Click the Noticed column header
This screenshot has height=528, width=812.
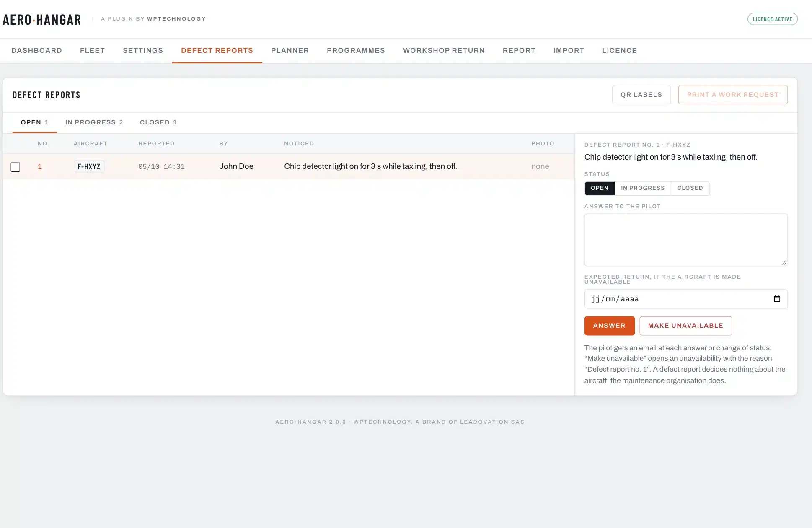point(299,144)
